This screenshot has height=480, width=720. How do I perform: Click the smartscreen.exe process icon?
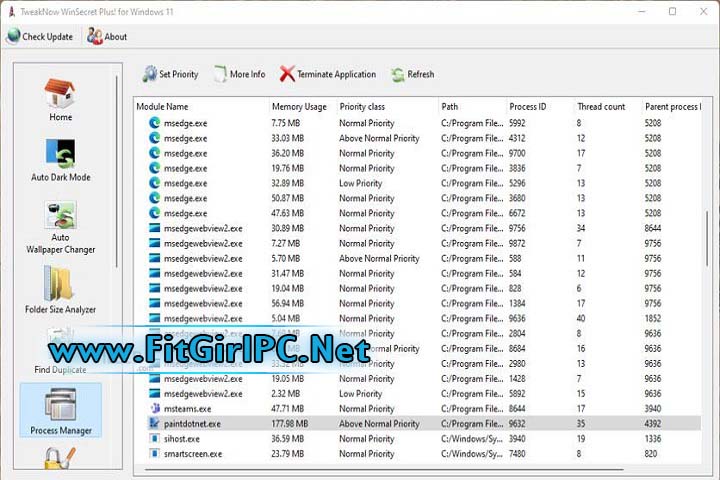tap(155, 454)
